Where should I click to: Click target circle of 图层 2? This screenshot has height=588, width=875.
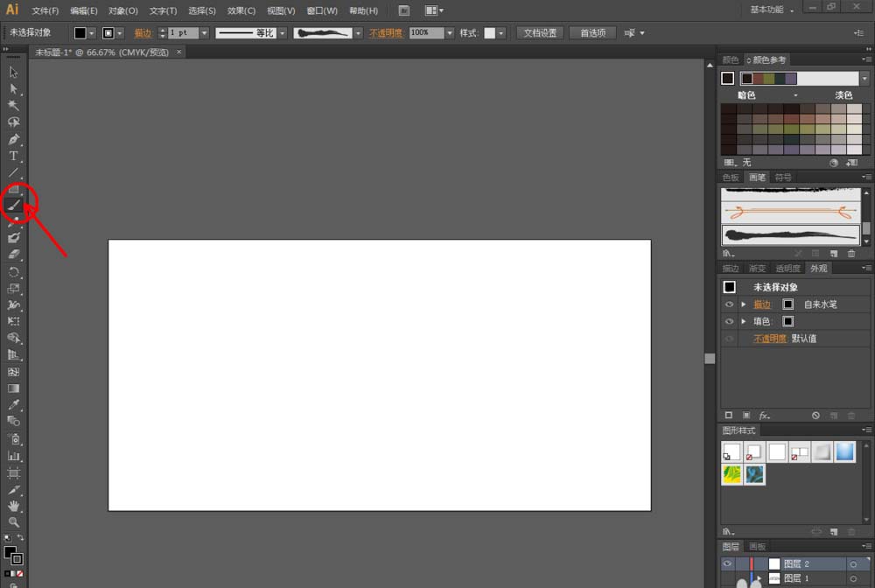[x=853, y=564]
